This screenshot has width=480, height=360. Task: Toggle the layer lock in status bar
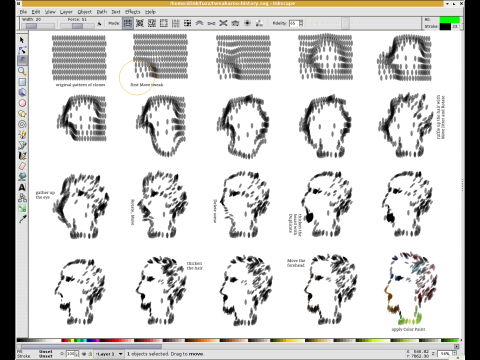pos(90,354)
